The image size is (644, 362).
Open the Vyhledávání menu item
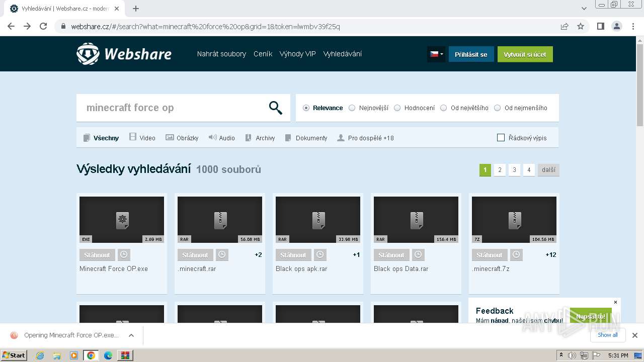tap(343, 54)
